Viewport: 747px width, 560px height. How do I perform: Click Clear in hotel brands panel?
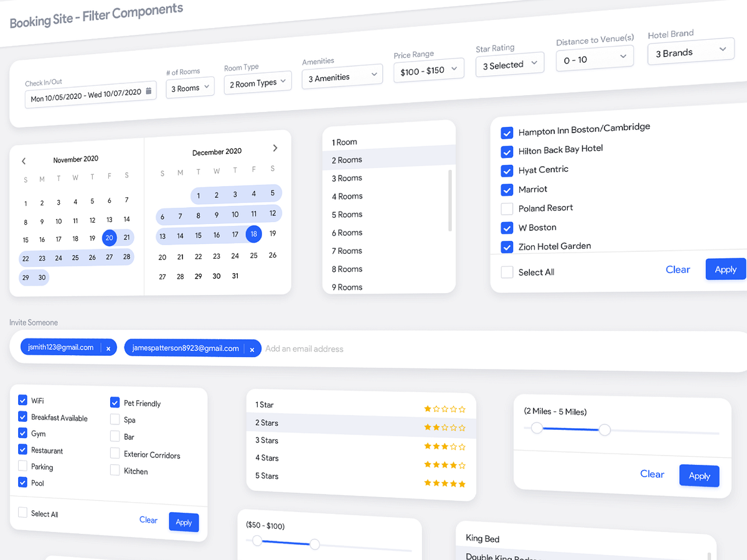(678, 269)
